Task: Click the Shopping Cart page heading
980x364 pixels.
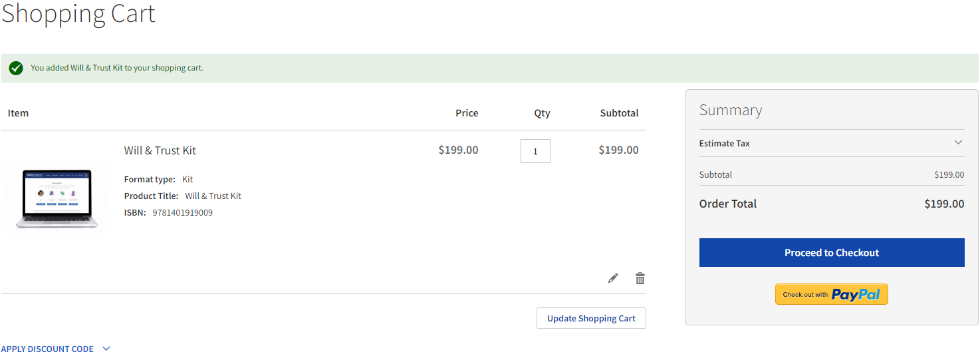Action: 78,14
